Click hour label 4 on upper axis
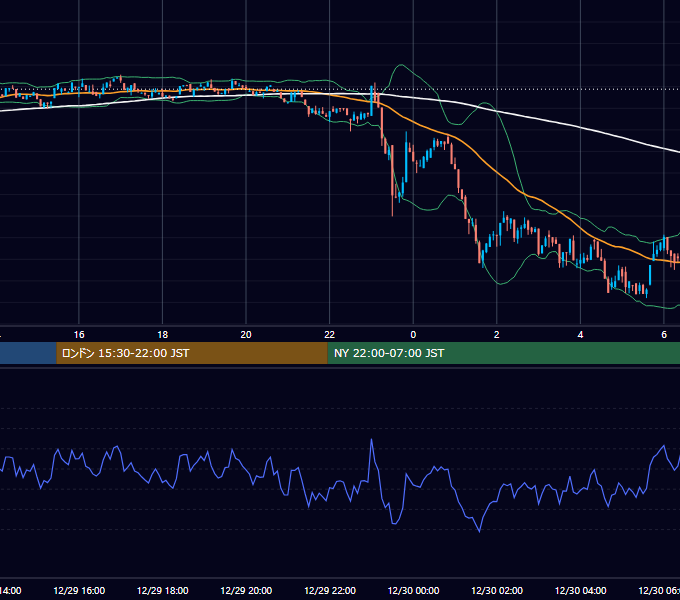Image resolution: width=680 pixels, height=600 pixels. 580,335
